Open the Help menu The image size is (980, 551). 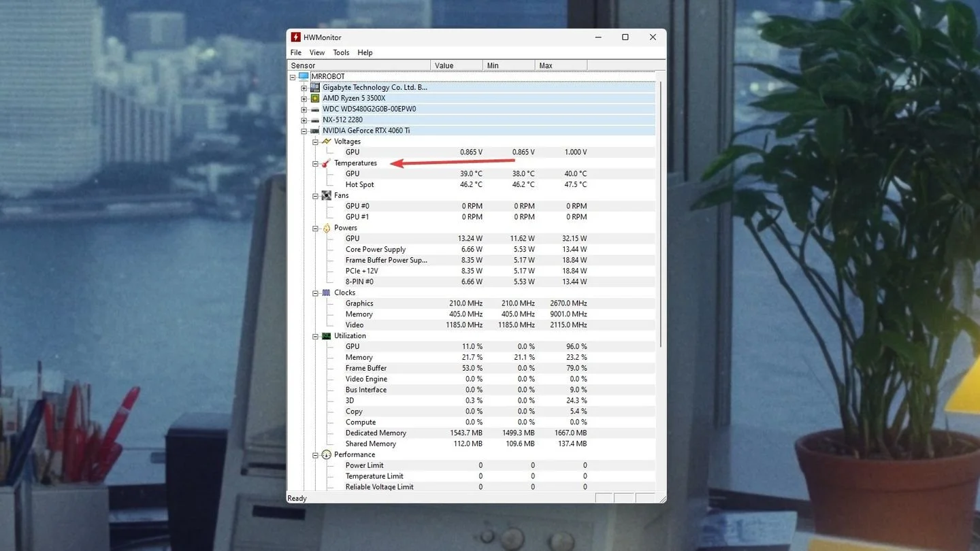[x=365, y=52]
